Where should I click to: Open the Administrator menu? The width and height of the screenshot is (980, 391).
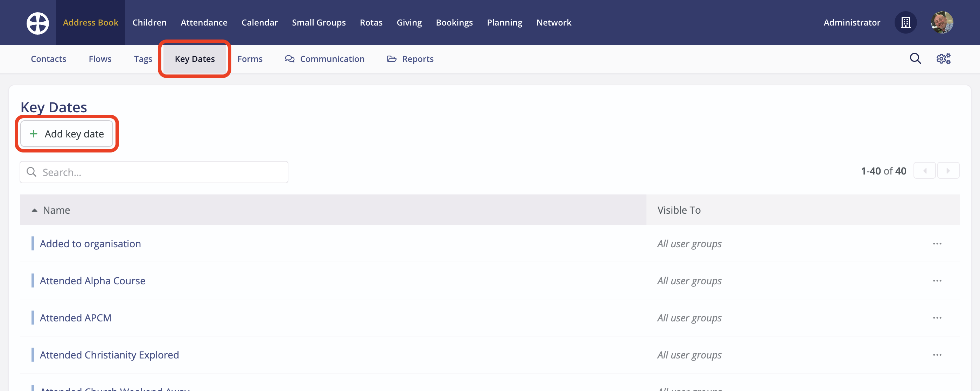pyautogui.click(x=852, y=22)
